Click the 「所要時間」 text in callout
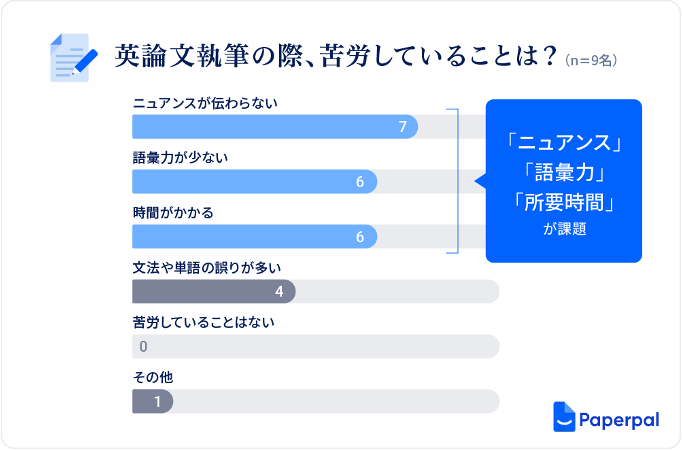Image resolution: width=682 pixels, height=450 pixels. [563, 201]
